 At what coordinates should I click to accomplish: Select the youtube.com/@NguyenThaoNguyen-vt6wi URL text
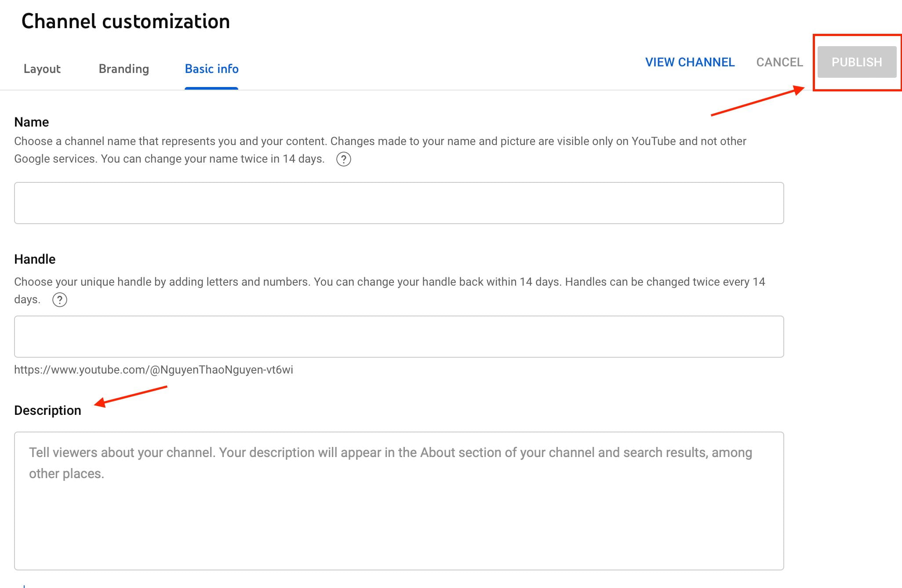tap(153, 370)
